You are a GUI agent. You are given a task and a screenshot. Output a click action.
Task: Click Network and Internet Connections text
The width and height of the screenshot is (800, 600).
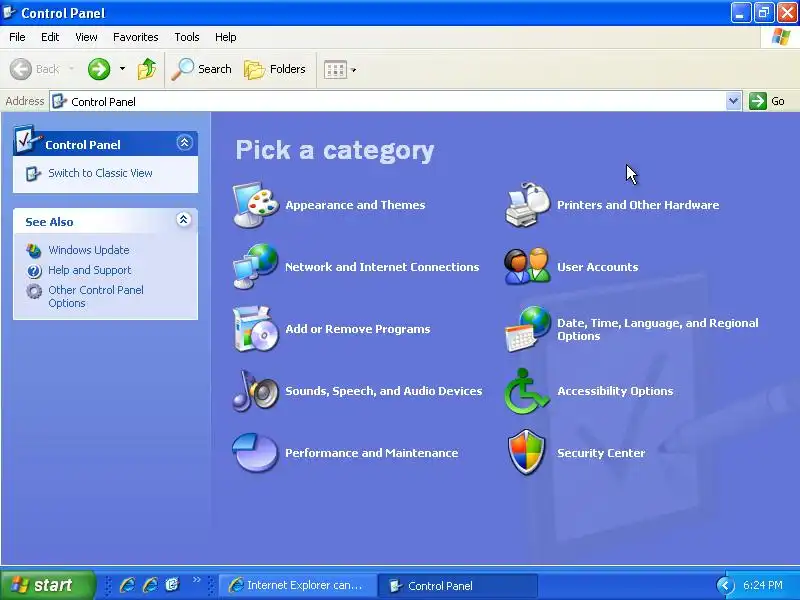click(382, 267)
